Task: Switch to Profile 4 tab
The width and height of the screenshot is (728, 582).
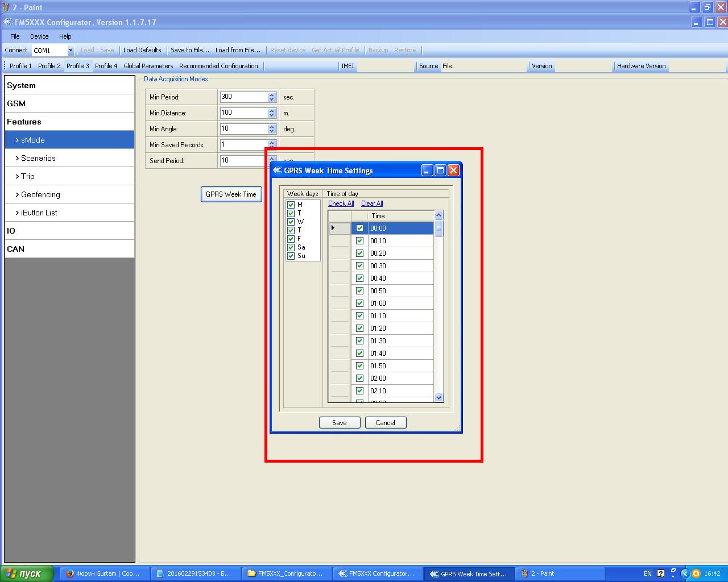Action: (106, 66)
